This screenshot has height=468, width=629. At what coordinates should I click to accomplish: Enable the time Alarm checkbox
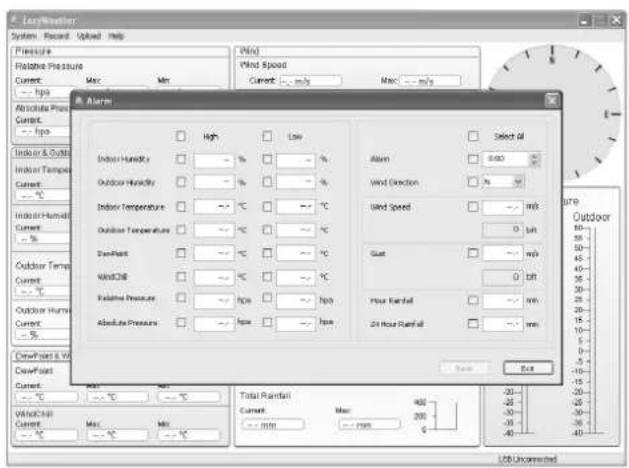[x=473, y=159]
